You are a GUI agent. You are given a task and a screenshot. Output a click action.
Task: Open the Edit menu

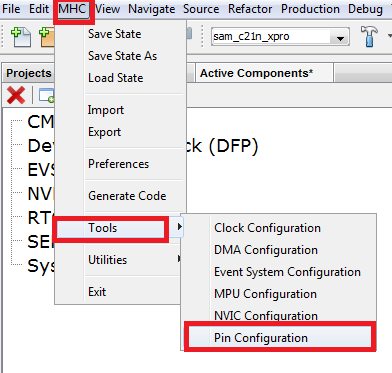point(39,9)
